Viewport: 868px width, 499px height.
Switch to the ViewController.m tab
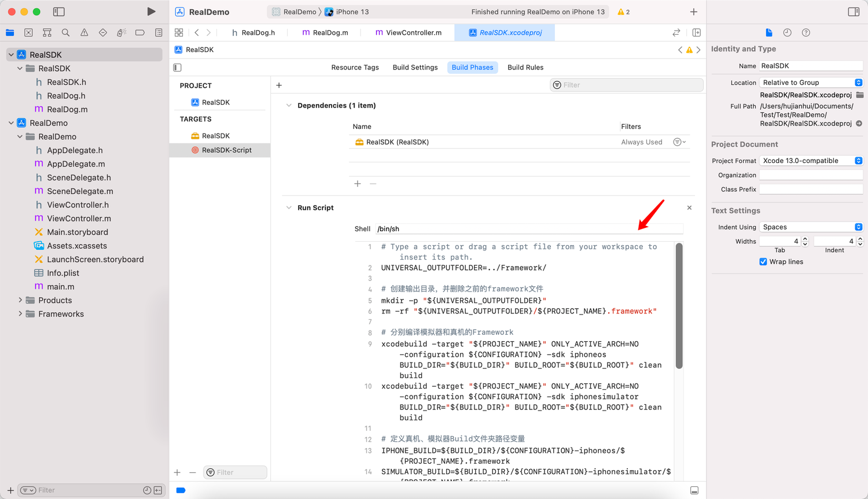coord(409,33)
